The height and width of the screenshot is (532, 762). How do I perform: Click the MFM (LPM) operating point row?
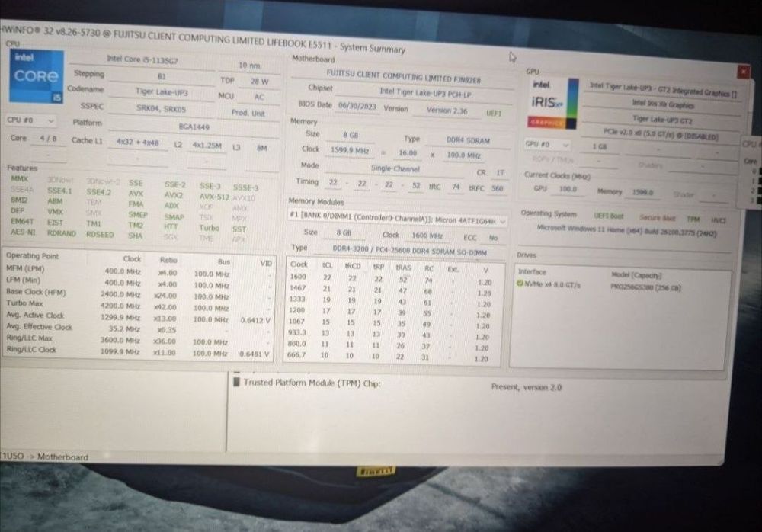click(x=139, y=271)
